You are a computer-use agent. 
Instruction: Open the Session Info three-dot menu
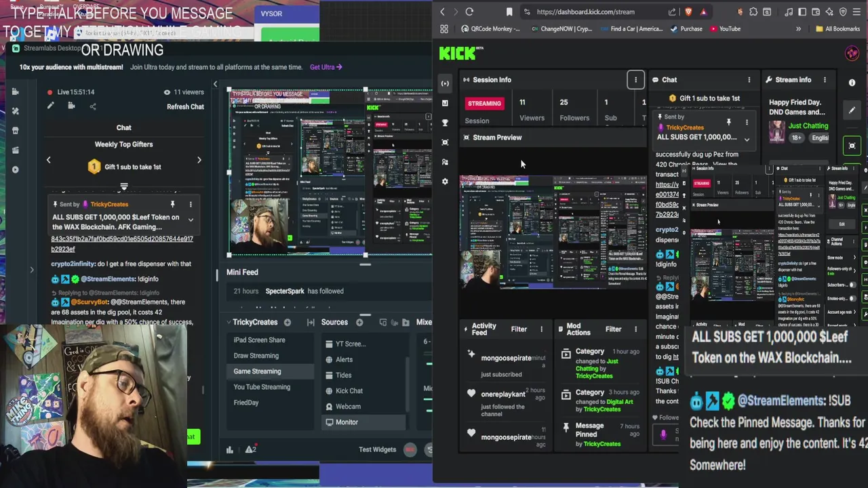[x=635, y=80]
